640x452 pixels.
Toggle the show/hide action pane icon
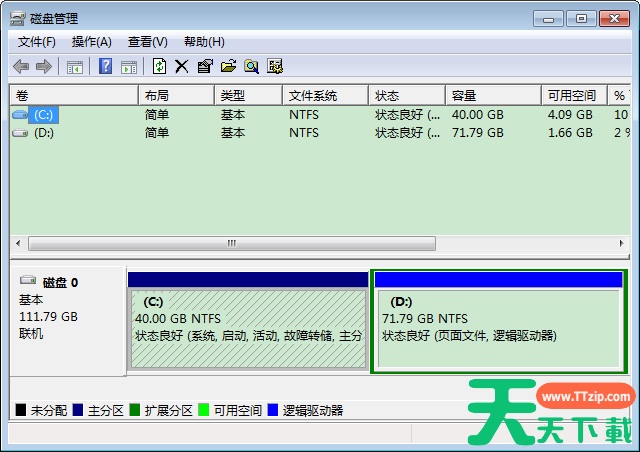click(129, 67)
